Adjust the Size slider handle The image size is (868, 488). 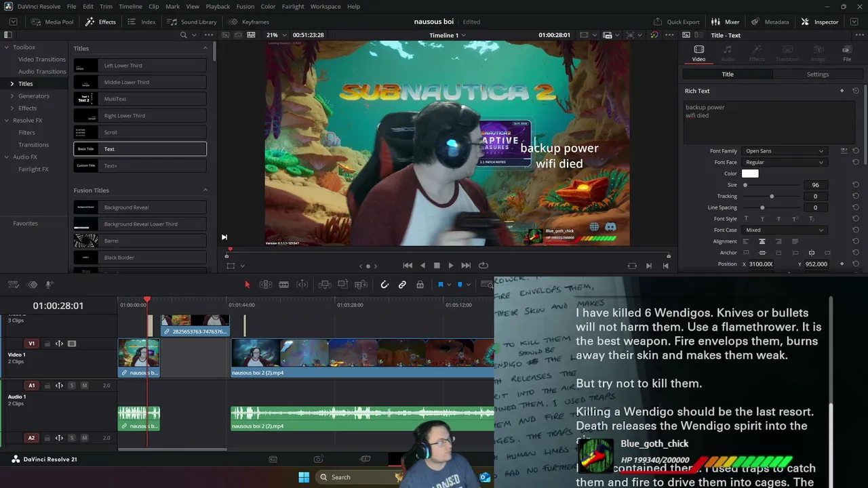coord(745,185)
